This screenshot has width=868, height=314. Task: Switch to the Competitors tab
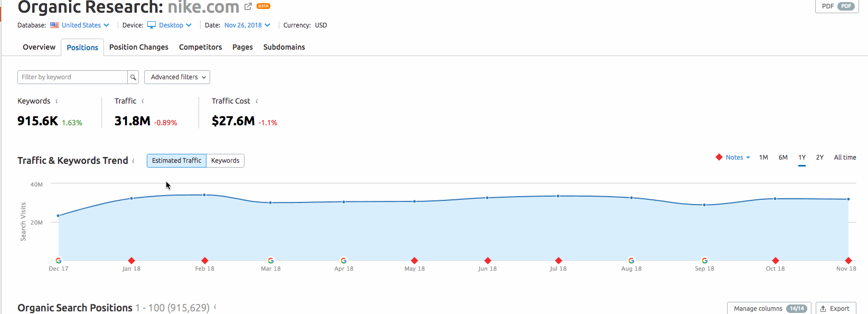200,47
